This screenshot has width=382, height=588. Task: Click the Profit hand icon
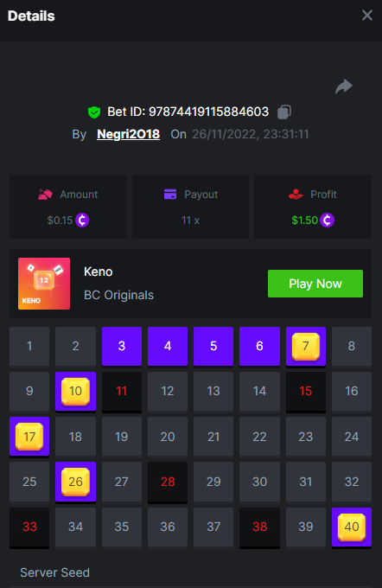(296, 195)
